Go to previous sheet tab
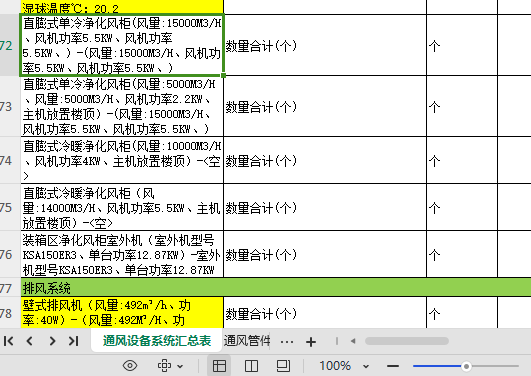This screenshot has height=376, width=531. 30,341
